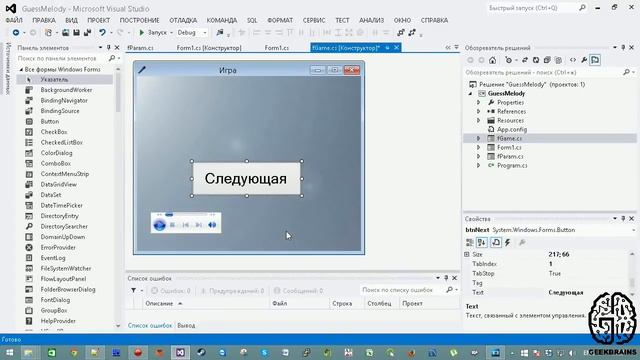Click Windows Start button on taskbar
This screenshot has width=640, height=360.
tap(9, 352)
